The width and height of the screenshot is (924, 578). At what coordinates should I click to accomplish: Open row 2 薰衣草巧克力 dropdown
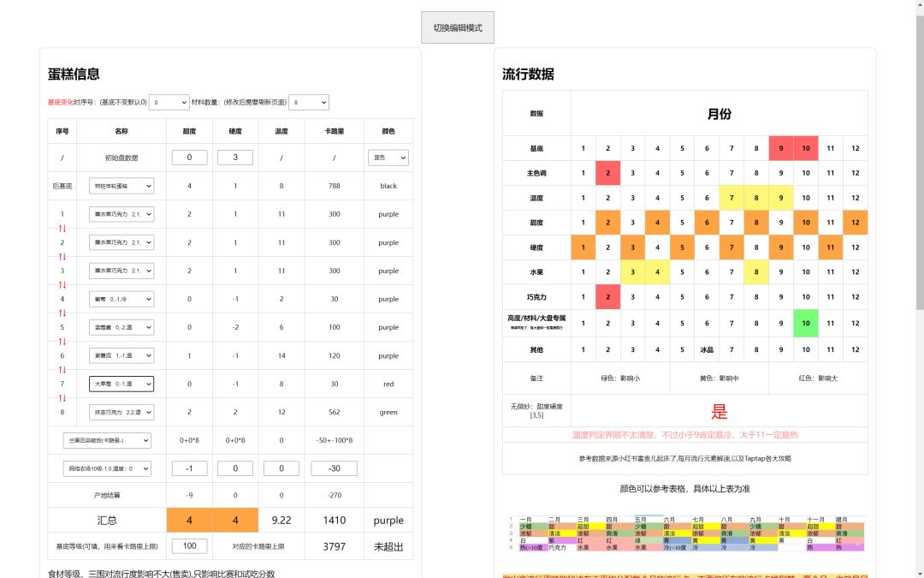(121, 242)
